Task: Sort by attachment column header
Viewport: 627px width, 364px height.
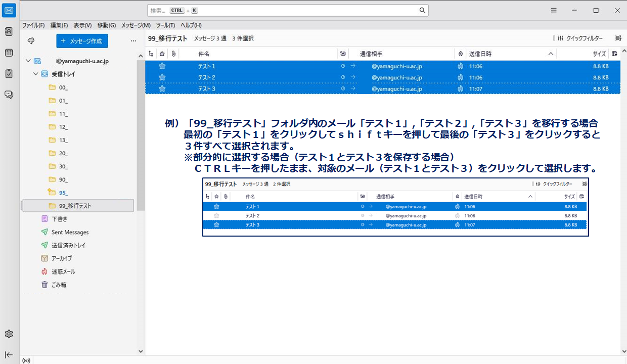Action: pyautogui.click(x=173, y=54)
